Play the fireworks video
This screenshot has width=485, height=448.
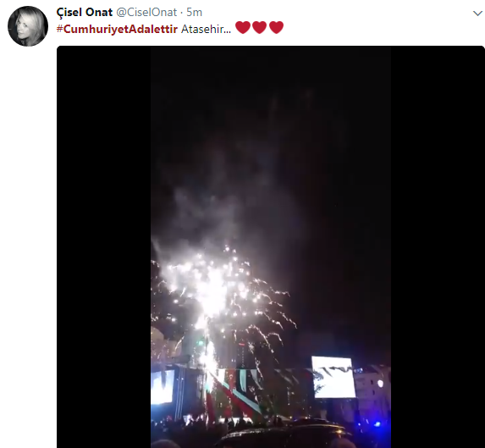[x=271, y=247]
